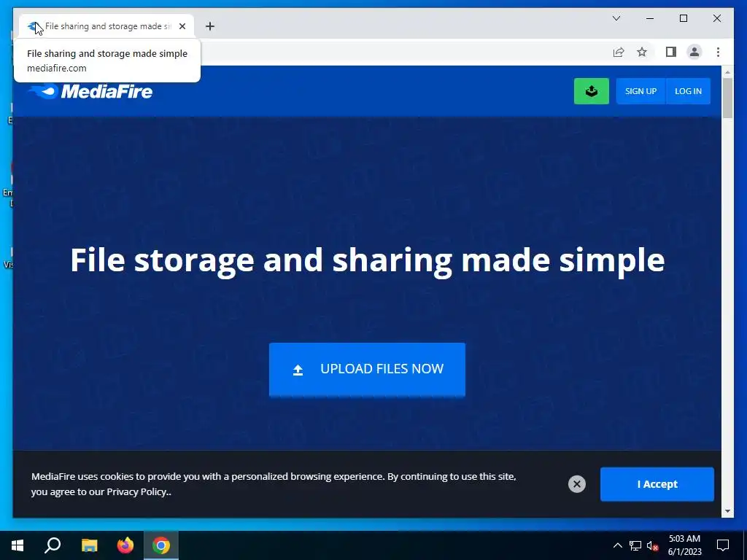This screenshot has width=747, height=560.
Task: Open the taskbar clock and date
Action: [684, 545]
